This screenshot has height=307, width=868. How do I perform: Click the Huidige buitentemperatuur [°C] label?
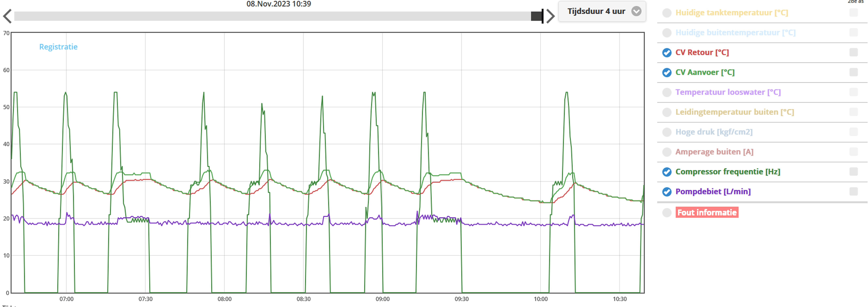click(x=735, y=33)
